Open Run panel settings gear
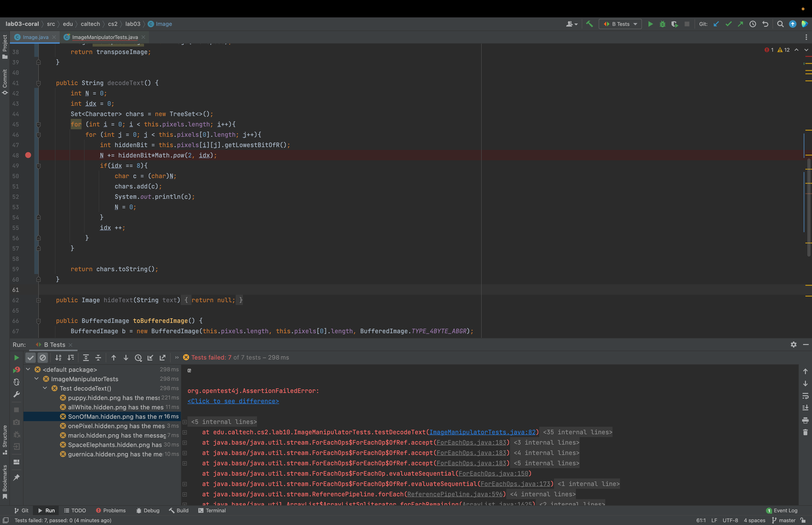812x525 pixels. (x=794, y=345)
